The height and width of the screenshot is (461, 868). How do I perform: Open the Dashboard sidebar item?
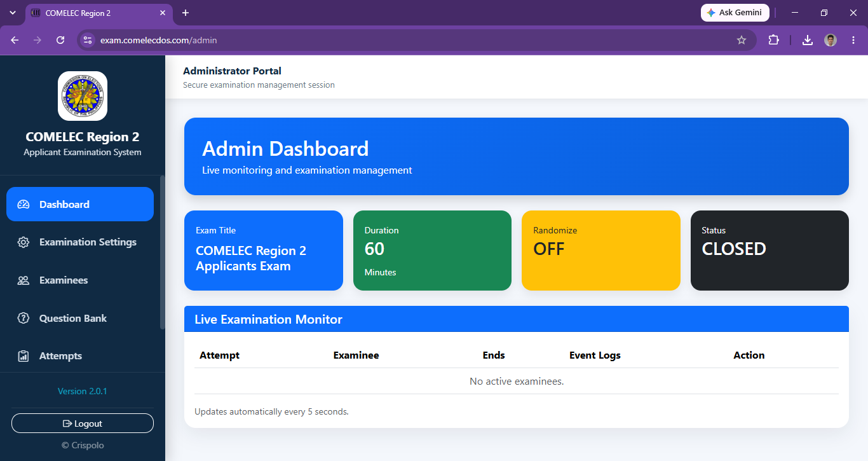pyautogui.click(x=80, y=204)
